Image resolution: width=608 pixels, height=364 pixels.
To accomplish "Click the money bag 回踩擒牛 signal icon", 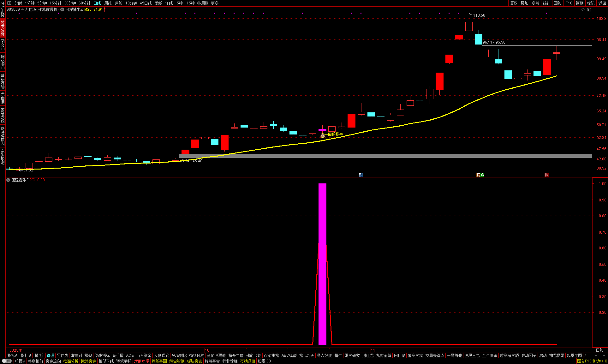I will coord(322,135).
